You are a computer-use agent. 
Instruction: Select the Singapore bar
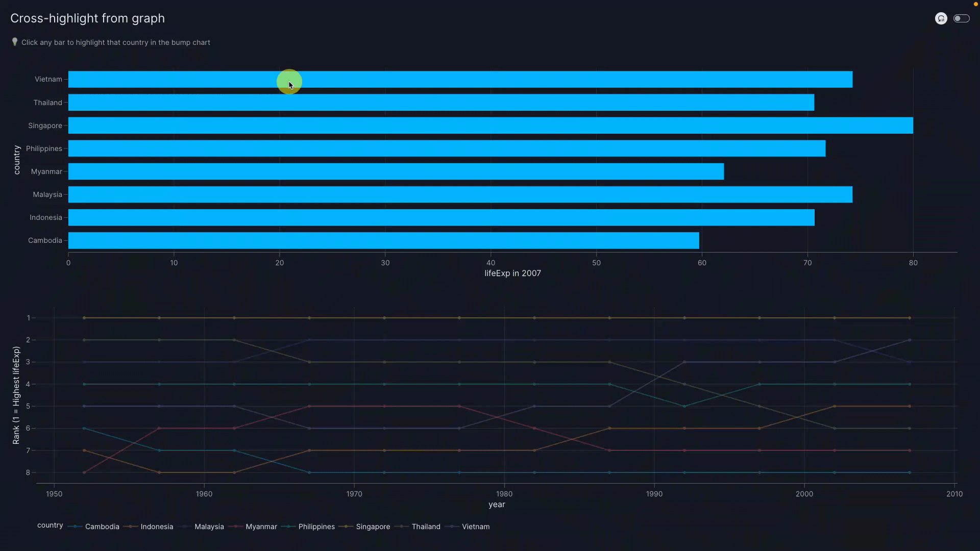(490, 126)
